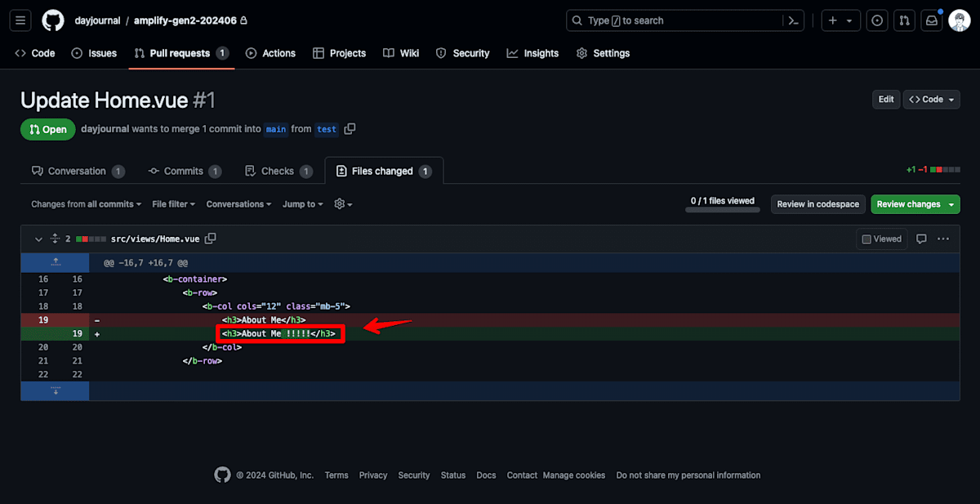Switch to the Checks tab
980x504 pixels.
tap(278, 171)
